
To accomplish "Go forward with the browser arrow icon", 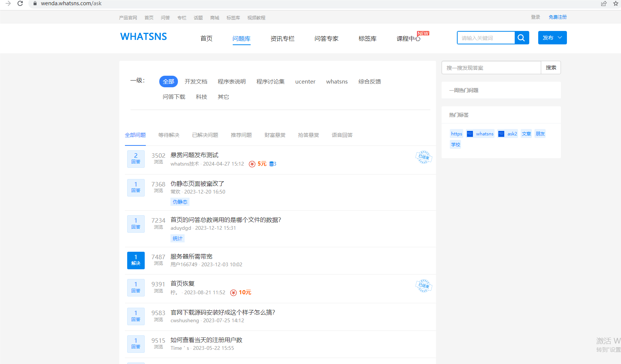I will (8, 3).
